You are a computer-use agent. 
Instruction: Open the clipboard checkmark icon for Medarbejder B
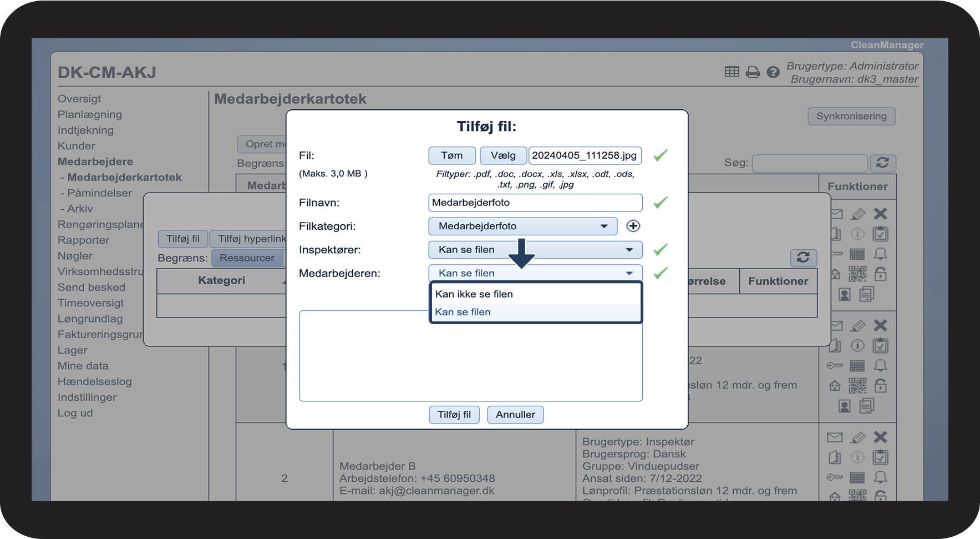coord(880,457)
